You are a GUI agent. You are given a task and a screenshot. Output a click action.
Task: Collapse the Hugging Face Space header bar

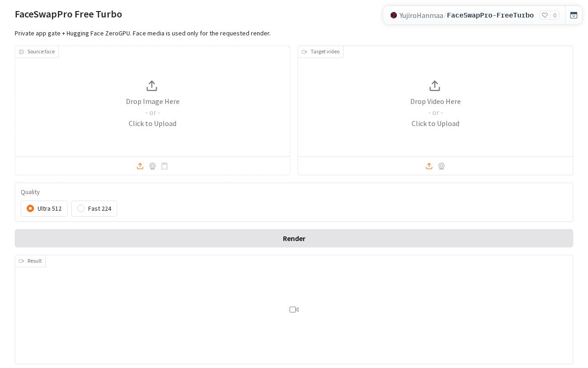tap(574, 15)
